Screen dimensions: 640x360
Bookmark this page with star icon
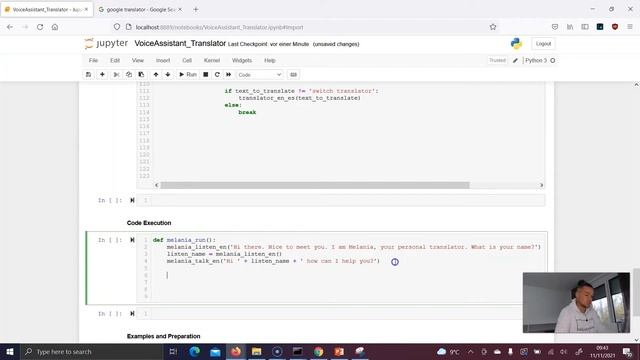(x=493, y=27)
